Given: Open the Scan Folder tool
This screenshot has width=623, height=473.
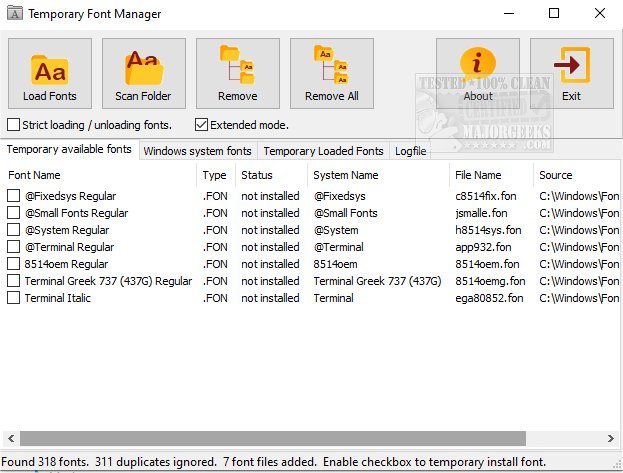Looking at the screenshot, I should [144, 74].
